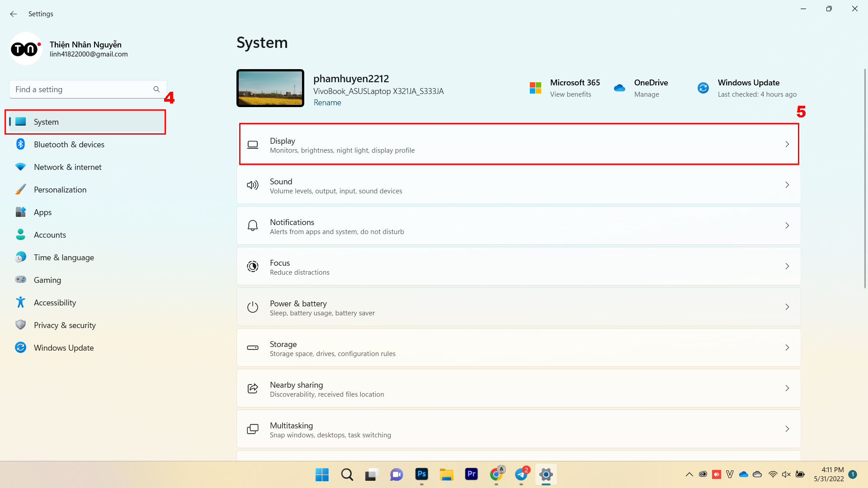Screen dimensions: 868x488
Task: Click the Accessibility figure icon
Action: pyautogui.click(x=20, y=302)
